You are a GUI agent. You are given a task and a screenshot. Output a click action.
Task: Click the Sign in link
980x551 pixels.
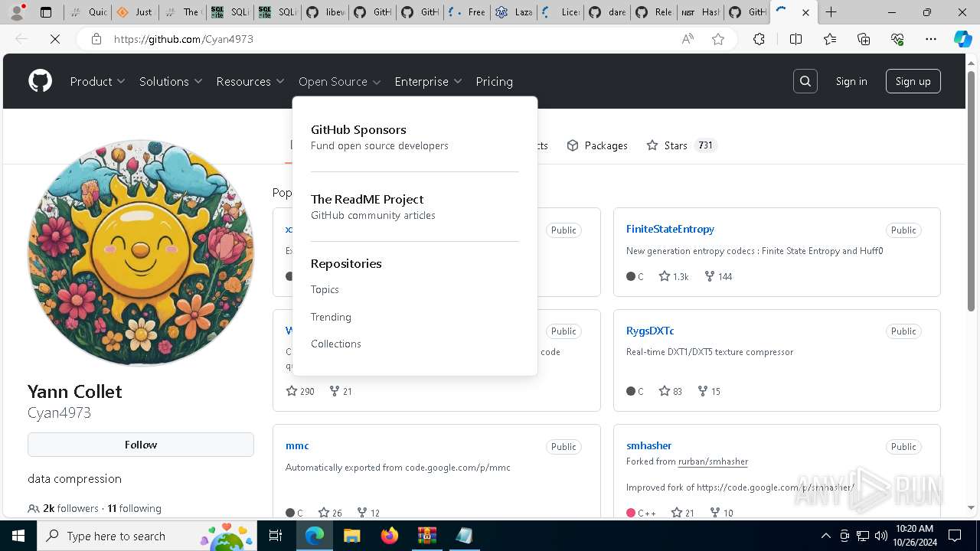[851, 81]
